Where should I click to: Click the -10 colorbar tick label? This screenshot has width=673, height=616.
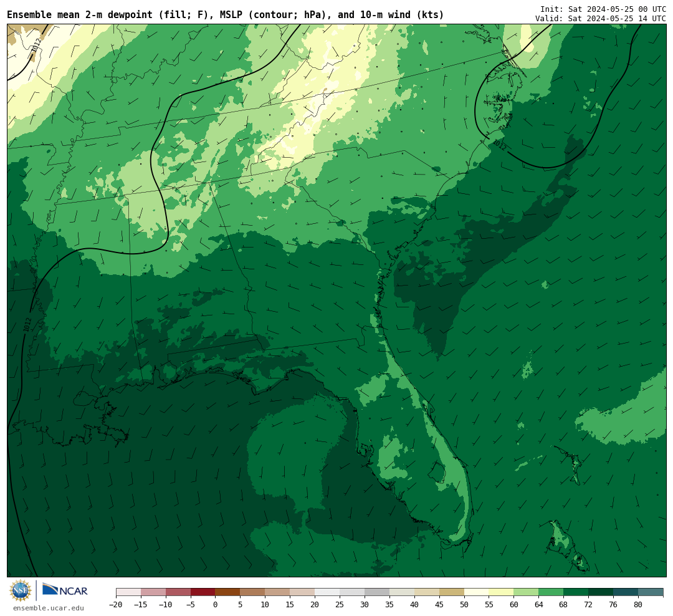pyautogui.click(x=166, y=605)
